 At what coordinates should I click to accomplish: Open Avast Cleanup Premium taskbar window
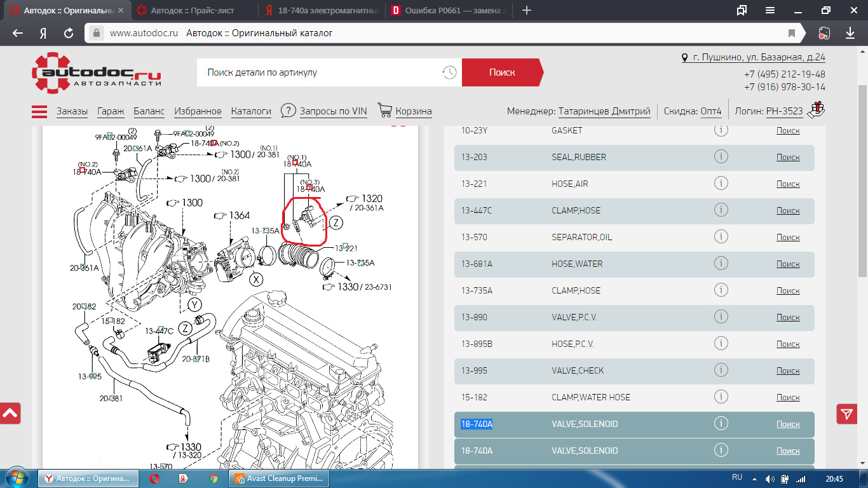click(280, 478)
